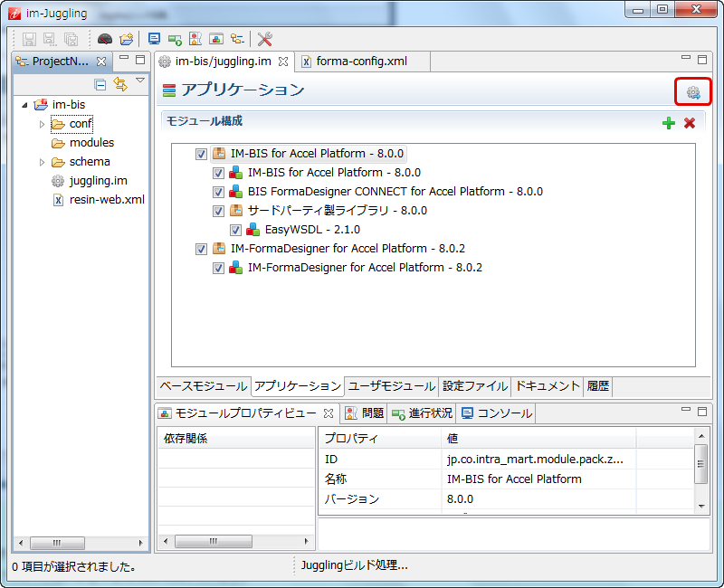Open the 問題 view tab
The width and height of the screenshot is (724, 588).
365,413
